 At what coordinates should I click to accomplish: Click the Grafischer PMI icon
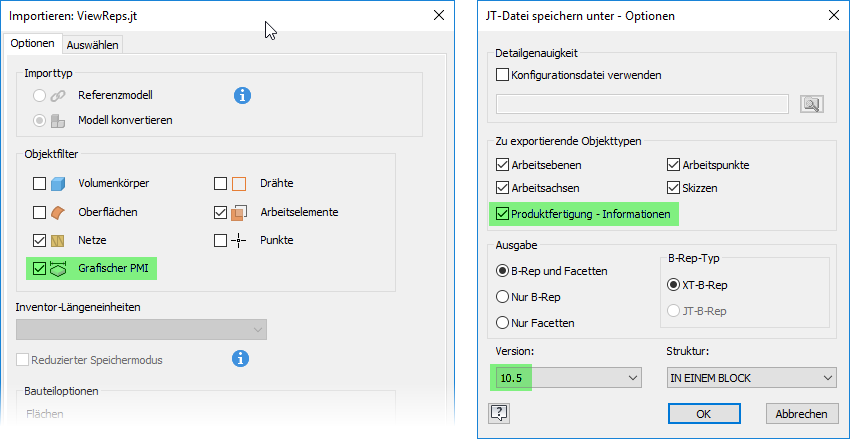(59, 268)
